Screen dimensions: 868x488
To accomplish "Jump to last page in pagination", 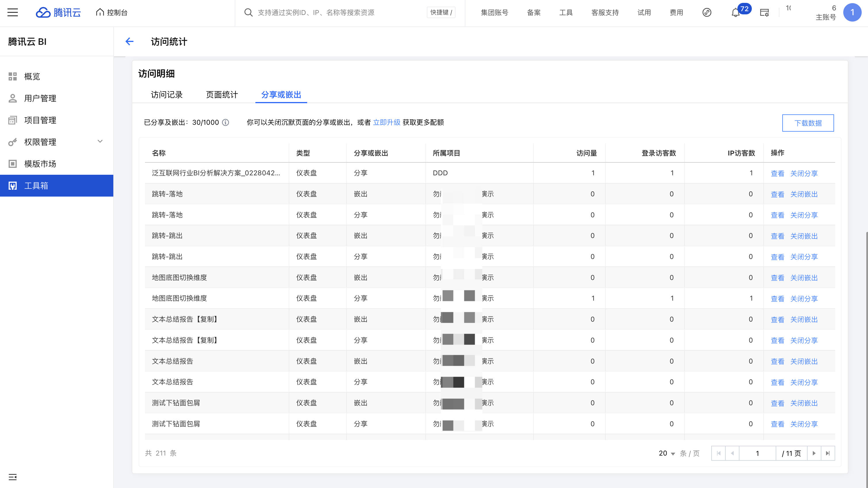I will tap(827, 453).
